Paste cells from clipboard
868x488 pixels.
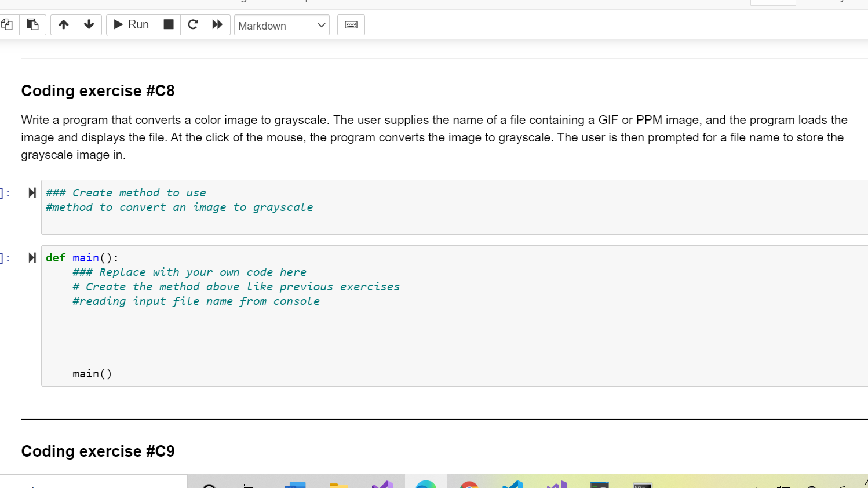32,24
